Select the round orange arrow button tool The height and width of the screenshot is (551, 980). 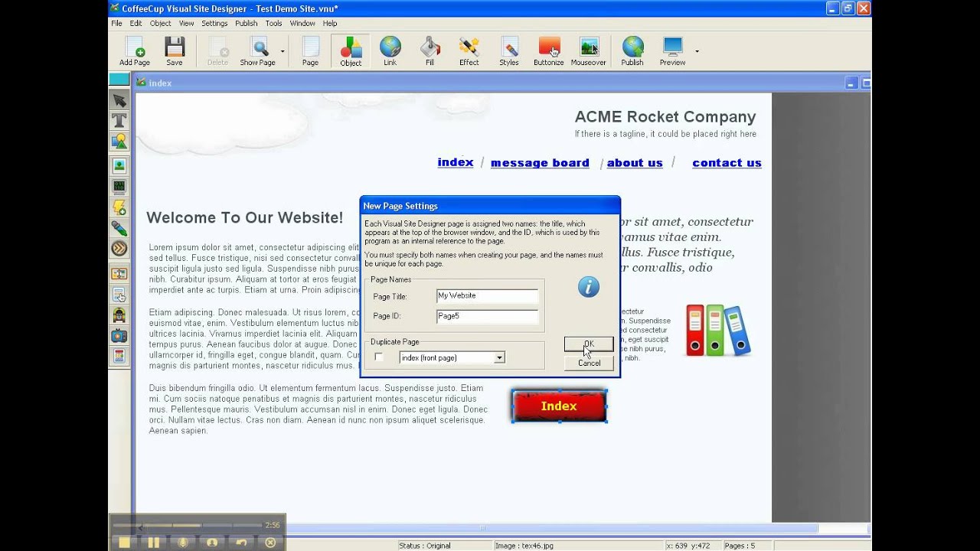pyautogui.click(x=119, y=248)
